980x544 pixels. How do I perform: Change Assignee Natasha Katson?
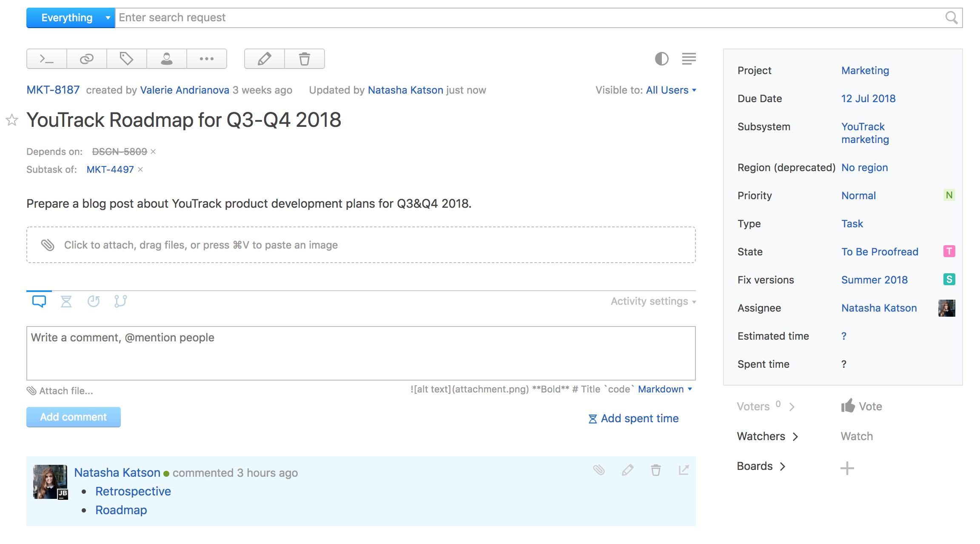[x=879, y=308]
